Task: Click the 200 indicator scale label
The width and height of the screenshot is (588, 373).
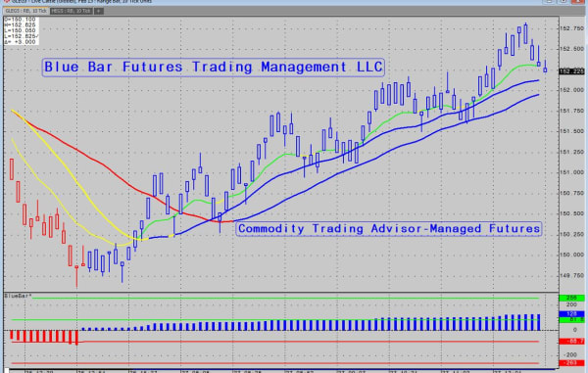Action: point(571,304)
